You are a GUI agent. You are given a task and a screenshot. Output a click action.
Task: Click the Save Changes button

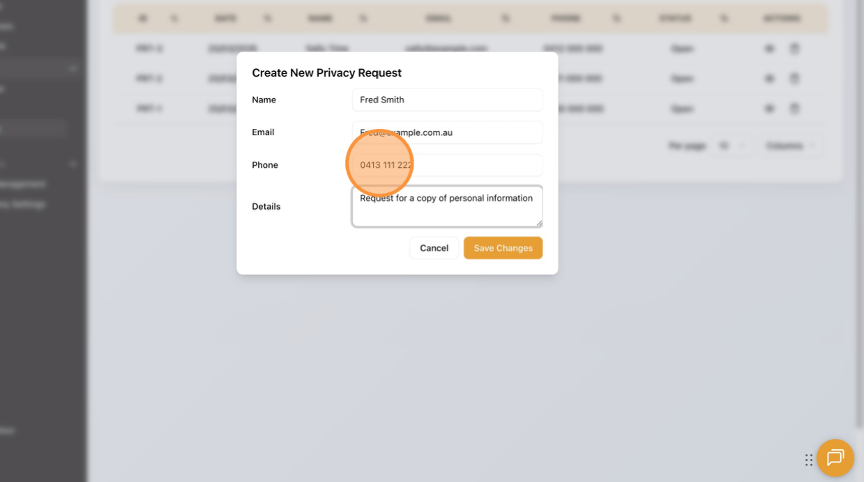[503, 248]
